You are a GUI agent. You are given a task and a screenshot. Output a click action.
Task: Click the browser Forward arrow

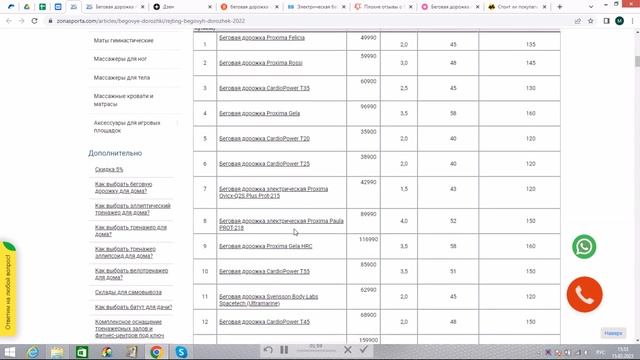click(21, 21)
